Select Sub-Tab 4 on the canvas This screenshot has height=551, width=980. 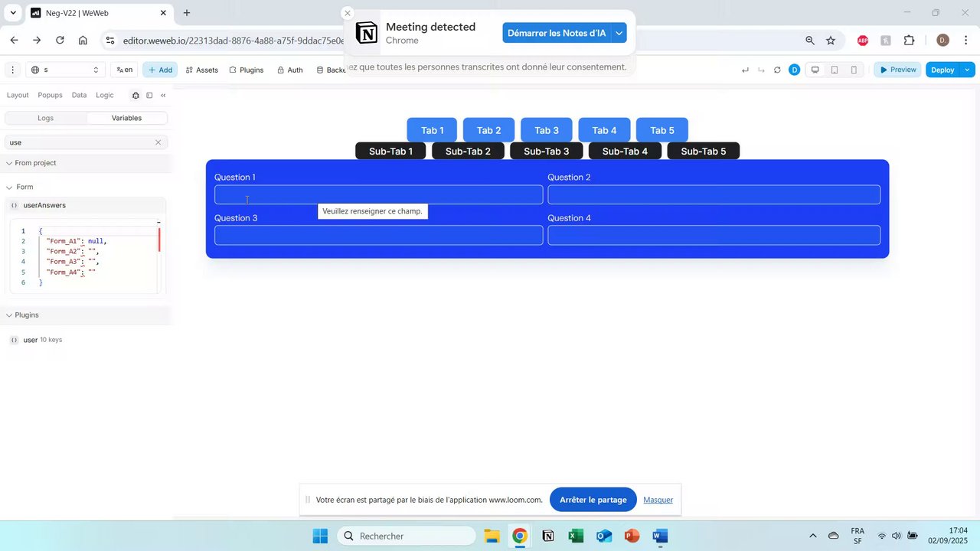point(625,151)
